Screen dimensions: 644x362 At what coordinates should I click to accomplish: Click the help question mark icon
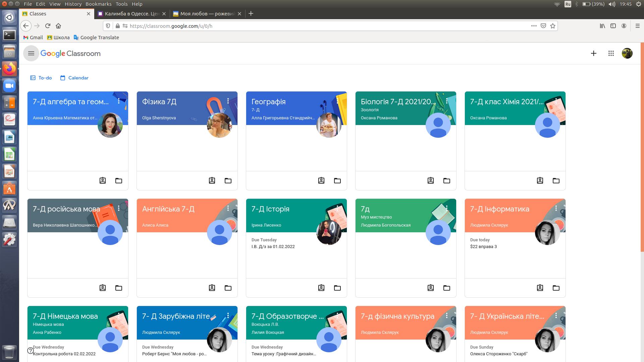tap(31, 351)
